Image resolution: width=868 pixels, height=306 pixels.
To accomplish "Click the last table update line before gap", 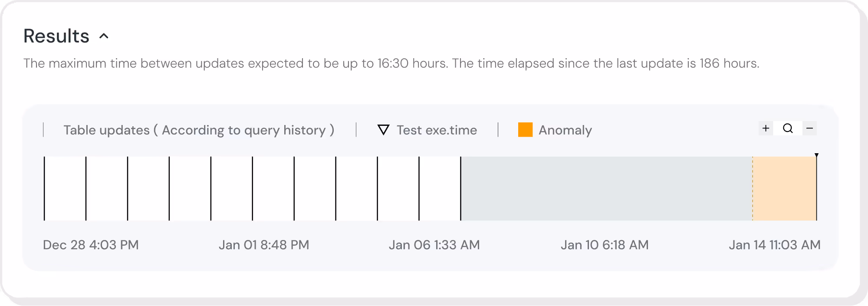I will click(x=460, y=189).
